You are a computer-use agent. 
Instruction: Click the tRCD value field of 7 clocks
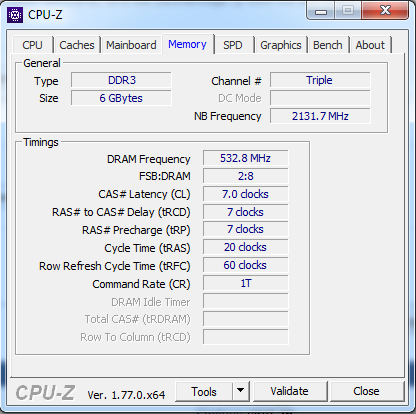coord(246,212)
